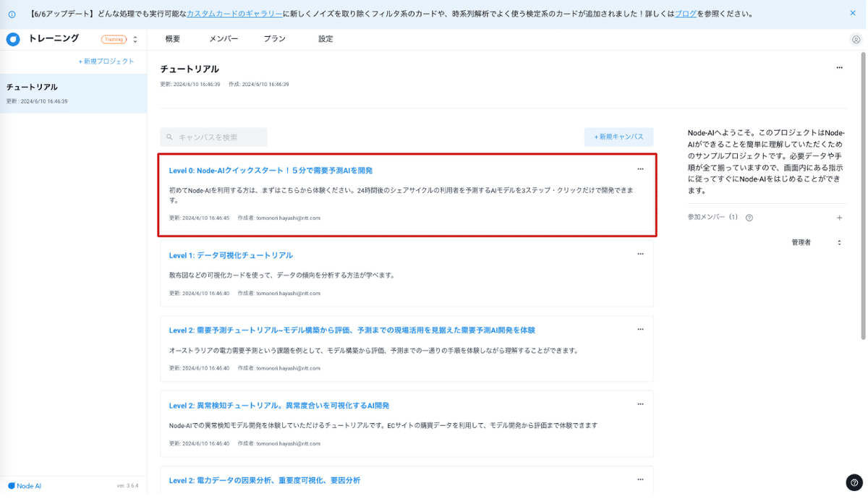Close the update announcement banner

852,13
